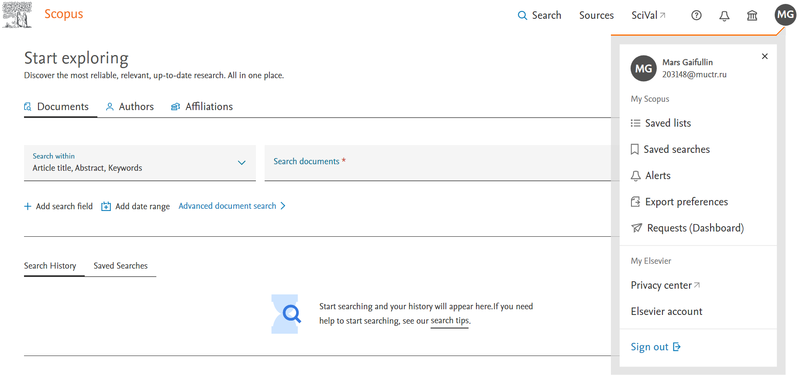Click the Search within chevron arrow
The width and height of the screenshot is (800, 387).
[x=242, y=163]
